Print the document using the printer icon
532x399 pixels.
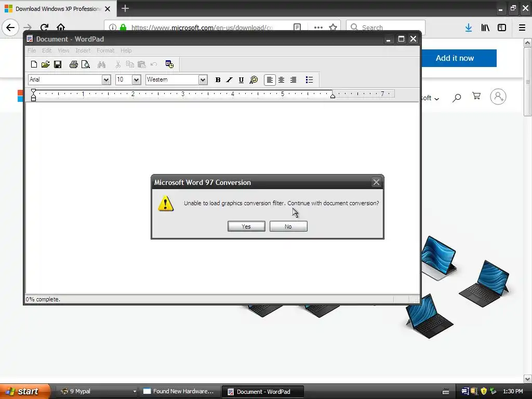pyautogui.click(x=74, y=64)
